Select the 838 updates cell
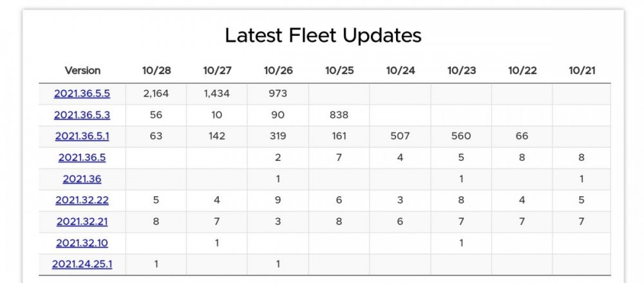 [339, 115]
